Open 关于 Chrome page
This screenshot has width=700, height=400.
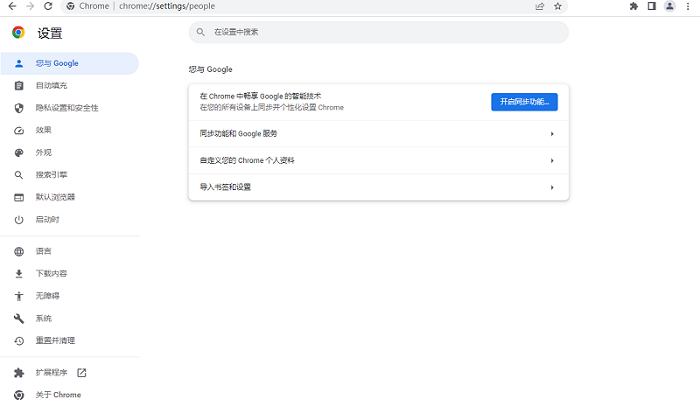tap(58, 395)
